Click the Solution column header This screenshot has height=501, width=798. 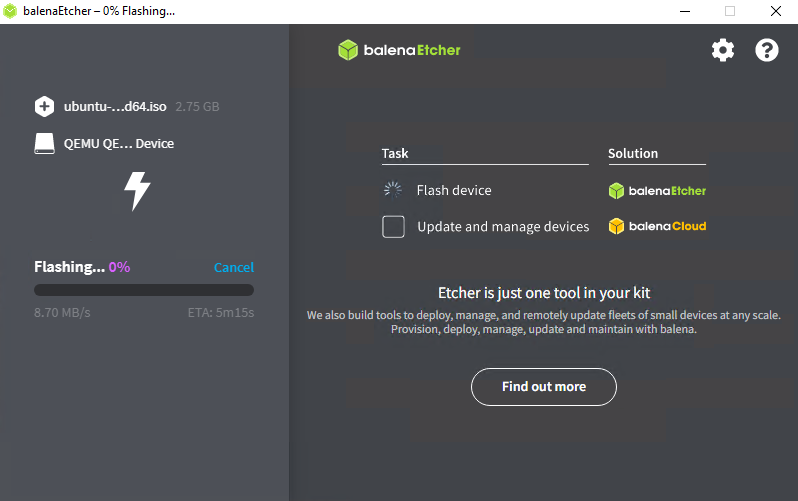click(x=633, y=153)
